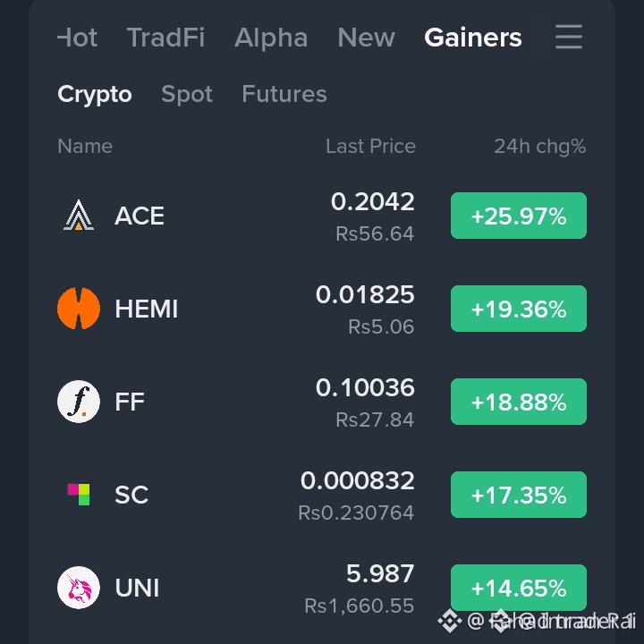644x644 pixels.
Task: Select the Gainers tab
Action: click(x=473, y=38)
